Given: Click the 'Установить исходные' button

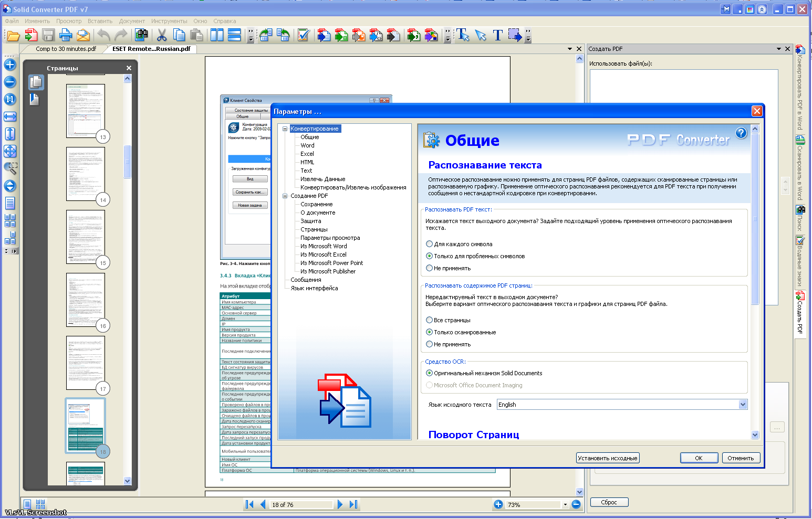Looking at the screenshot, I should pyautogui.click(x=608, y=458).
